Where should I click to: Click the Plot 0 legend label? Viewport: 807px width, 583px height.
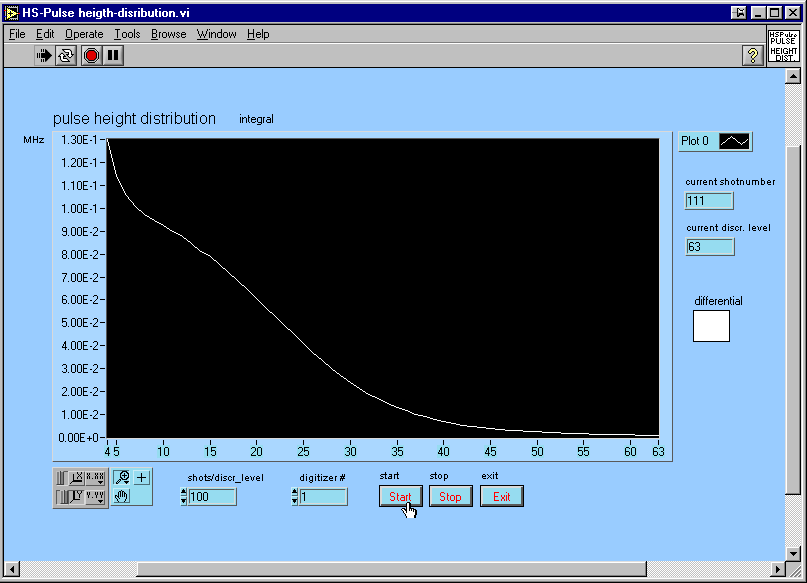[x=695, y=141]
